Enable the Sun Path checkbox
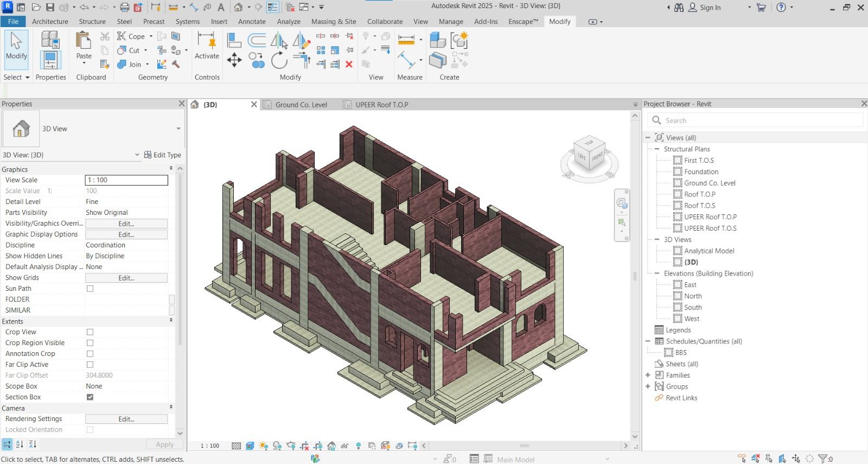Image resolution: width=868 pixels, height=464 pixels. (90, 289)
